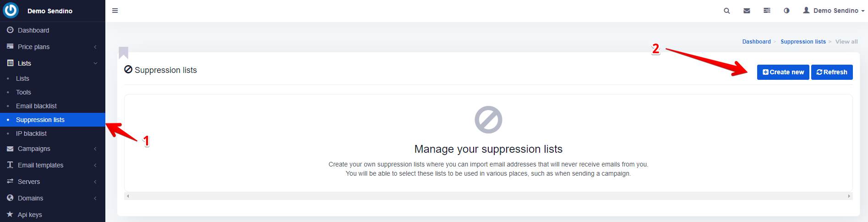Click the Refresh button
The image size is (868, 222).
tap(832, 72)
